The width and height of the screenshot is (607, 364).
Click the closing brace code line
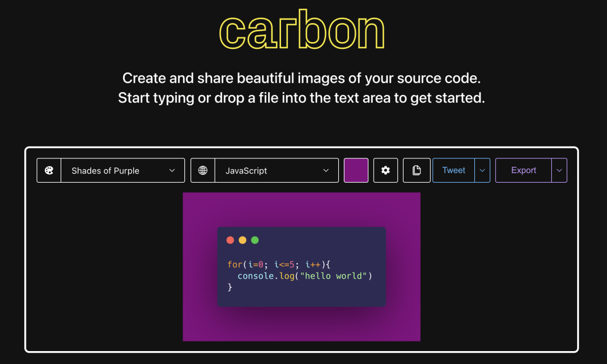click(x=230, y=287)
